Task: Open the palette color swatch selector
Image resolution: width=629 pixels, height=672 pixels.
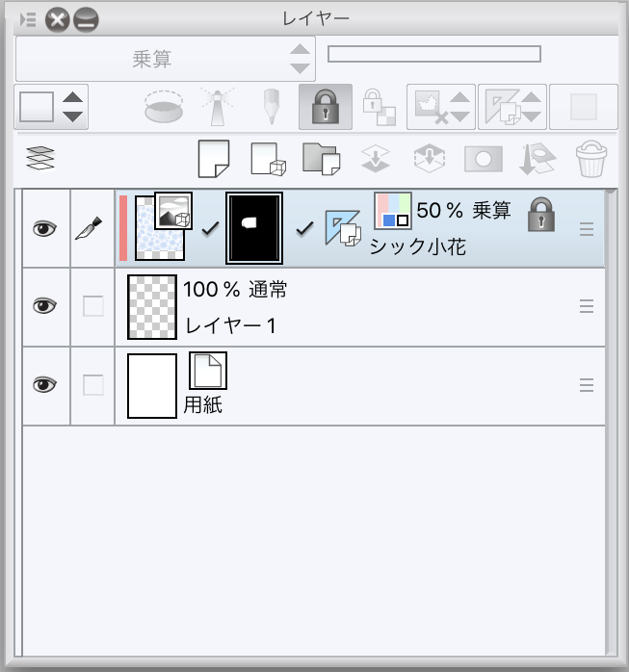Action: point(51,107)
